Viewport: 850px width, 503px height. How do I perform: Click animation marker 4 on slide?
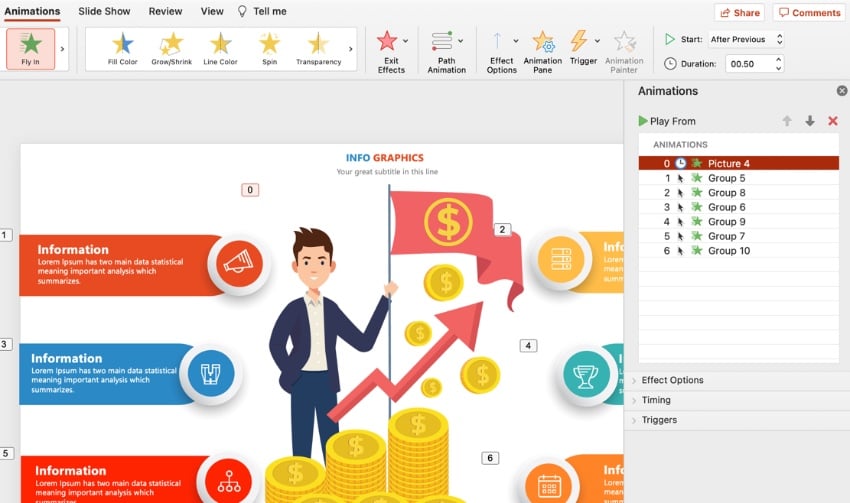pos(528,345)
